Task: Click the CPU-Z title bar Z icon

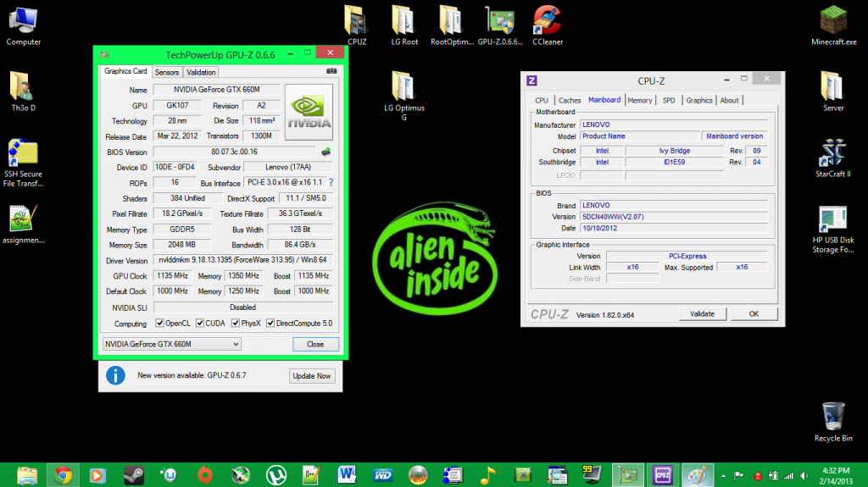Action: click(x=532, y=80)
